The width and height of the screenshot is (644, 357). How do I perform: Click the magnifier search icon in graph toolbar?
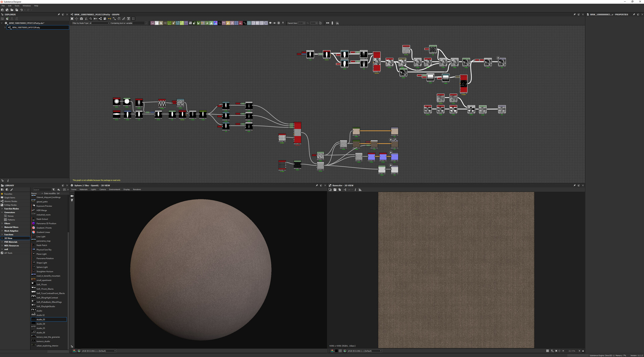[91, 19]
